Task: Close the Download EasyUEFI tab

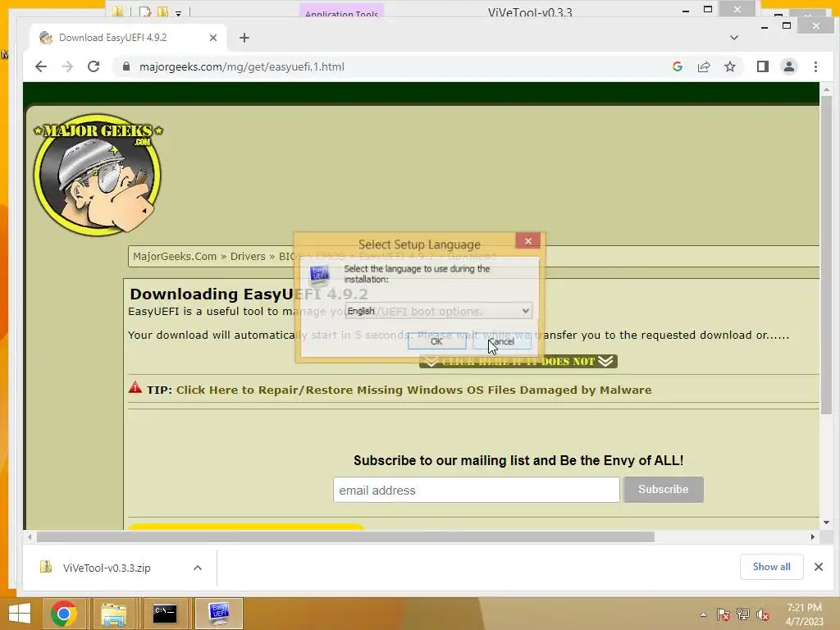Action: point(213,38)
